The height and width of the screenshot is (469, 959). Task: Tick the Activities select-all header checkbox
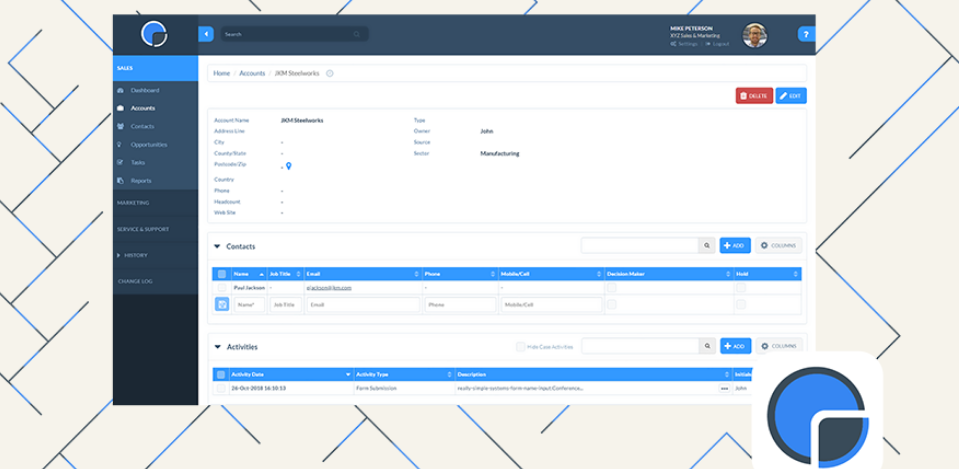point(221,375)
